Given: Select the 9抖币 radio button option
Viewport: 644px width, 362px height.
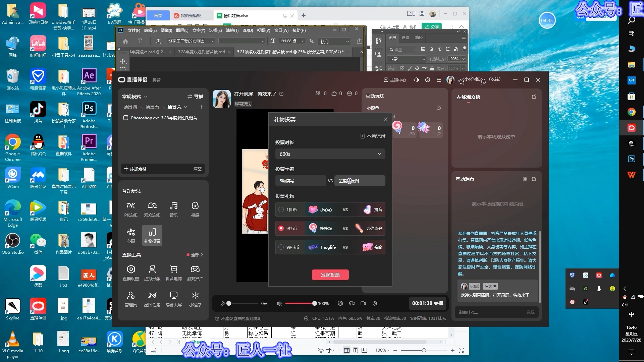Looking at the screenshot, I should click(x=281, y=228).
